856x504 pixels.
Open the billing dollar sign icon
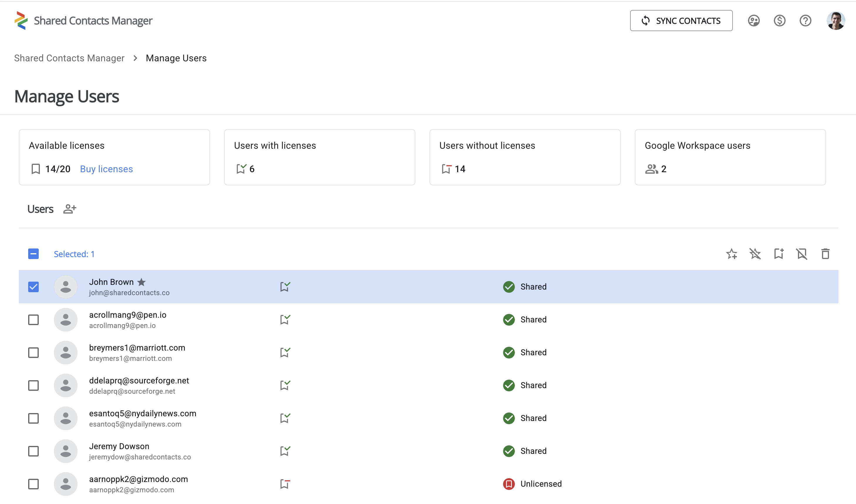pos(779,21)
